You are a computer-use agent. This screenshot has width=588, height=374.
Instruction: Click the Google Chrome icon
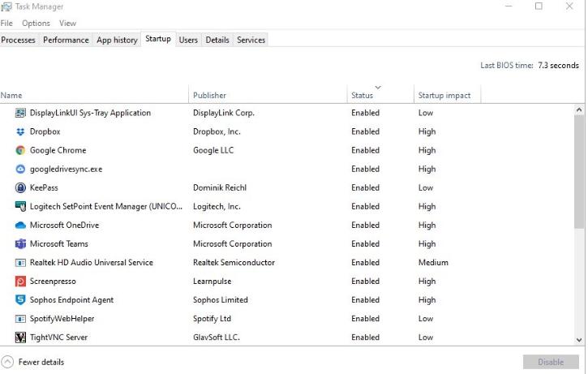point(20,150)
